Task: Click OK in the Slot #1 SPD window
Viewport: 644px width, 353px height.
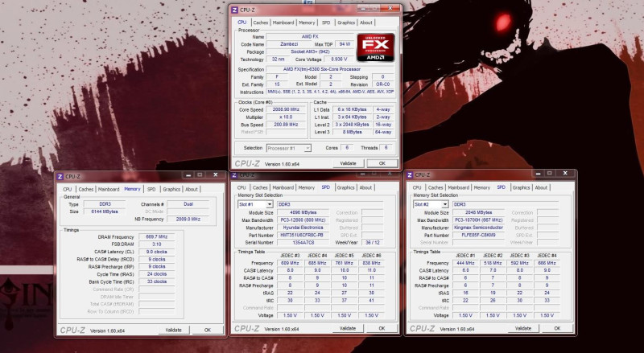Action: 382,328
